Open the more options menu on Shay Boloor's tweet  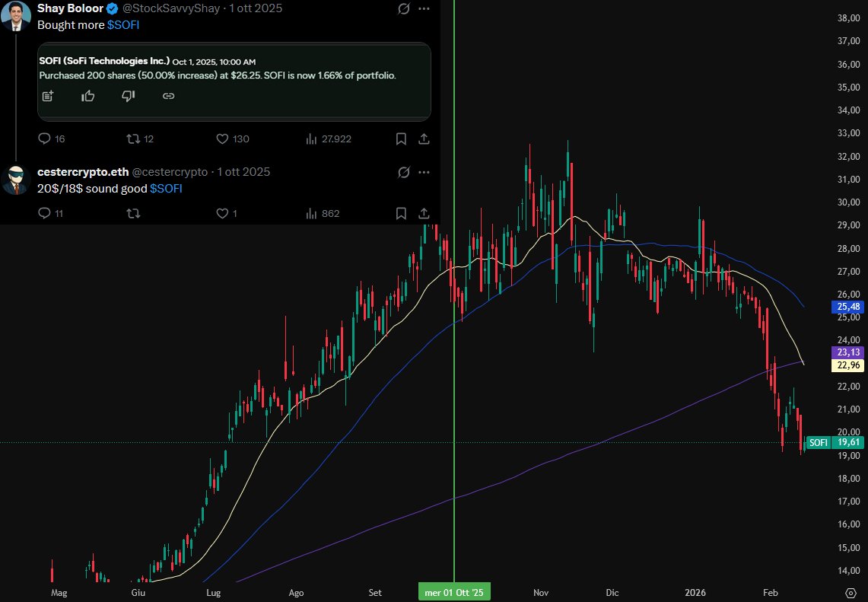(424, 8)
